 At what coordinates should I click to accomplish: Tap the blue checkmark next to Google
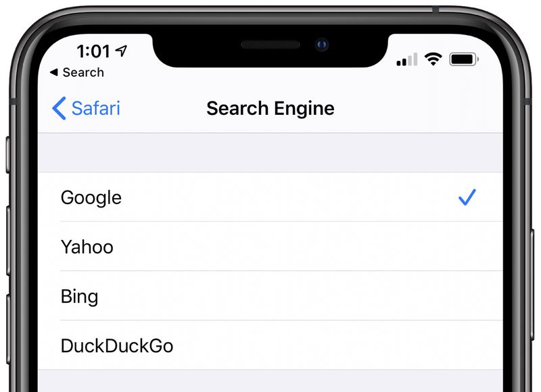467,197
